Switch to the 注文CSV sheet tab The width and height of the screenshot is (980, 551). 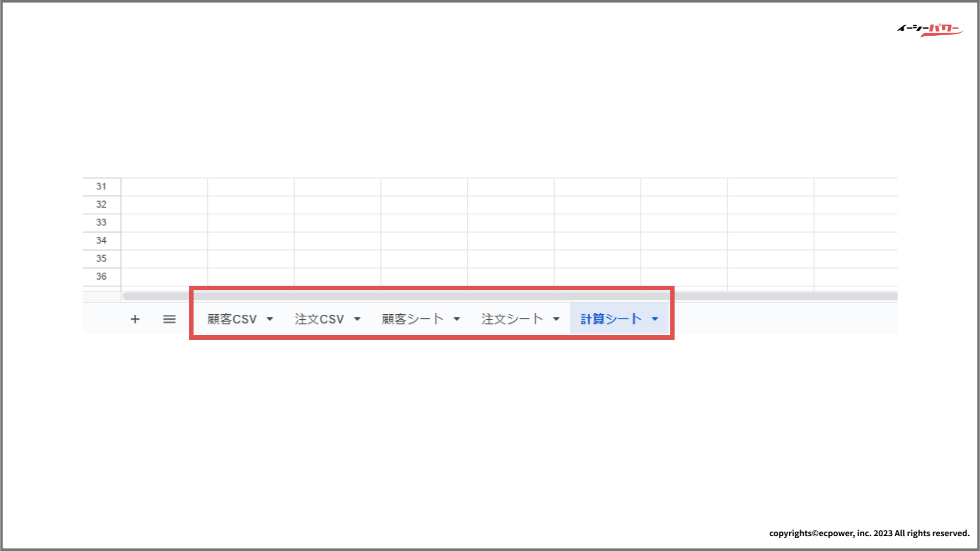point(319,319)
